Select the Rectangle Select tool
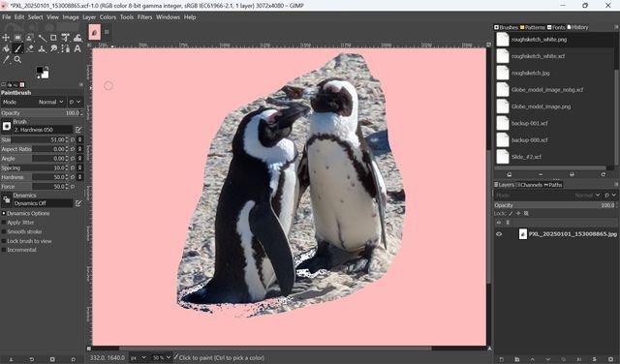Viewport: 620px width, 364px height. click(x=17, y=38)
